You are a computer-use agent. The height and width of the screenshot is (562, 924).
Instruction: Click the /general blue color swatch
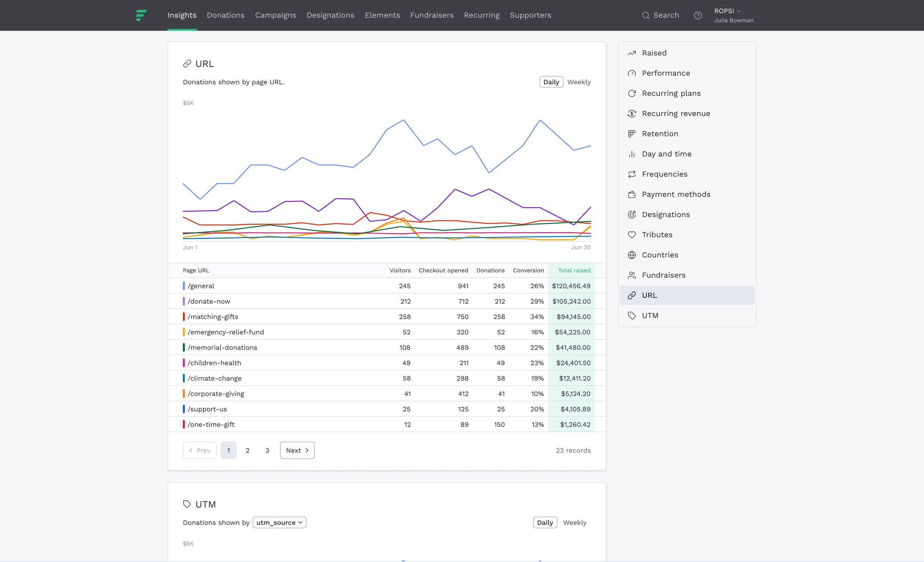pyautogui.click(x=184, y=286)
